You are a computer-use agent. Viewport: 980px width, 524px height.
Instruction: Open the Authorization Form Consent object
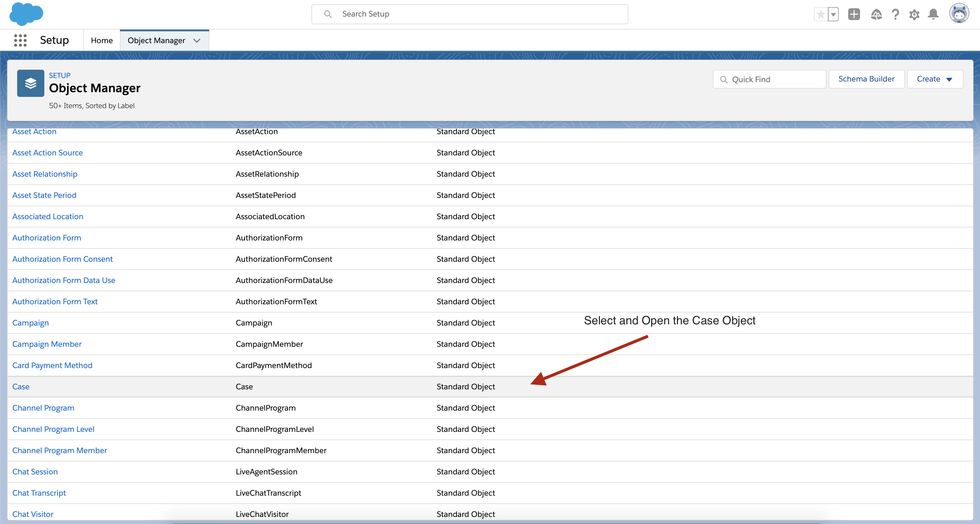[62, 259]
